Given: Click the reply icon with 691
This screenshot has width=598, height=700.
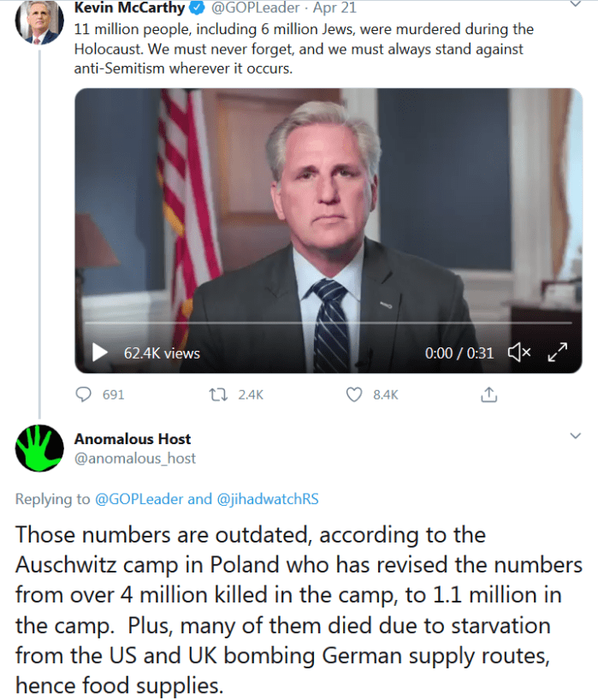Looking at the screenshot, I should pos(85,394).
